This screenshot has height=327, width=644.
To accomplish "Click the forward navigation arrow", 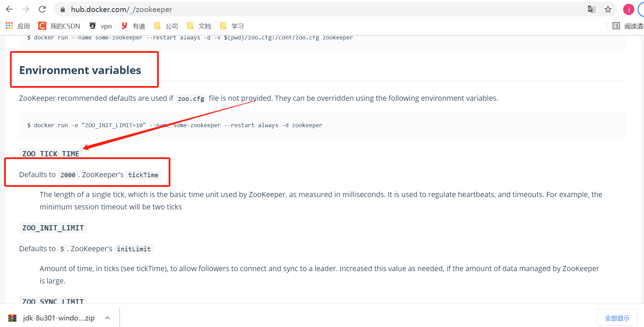I will pyautogui.click(x=26, y=9).
